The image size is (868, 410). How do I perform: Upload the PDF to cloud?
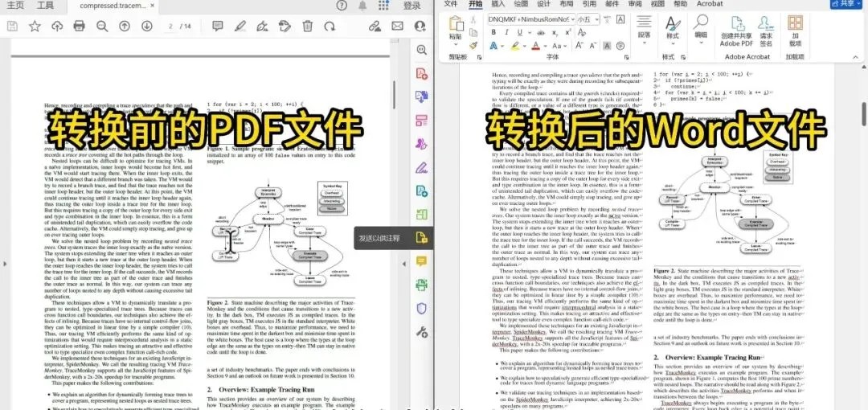(x=57, y=26)
